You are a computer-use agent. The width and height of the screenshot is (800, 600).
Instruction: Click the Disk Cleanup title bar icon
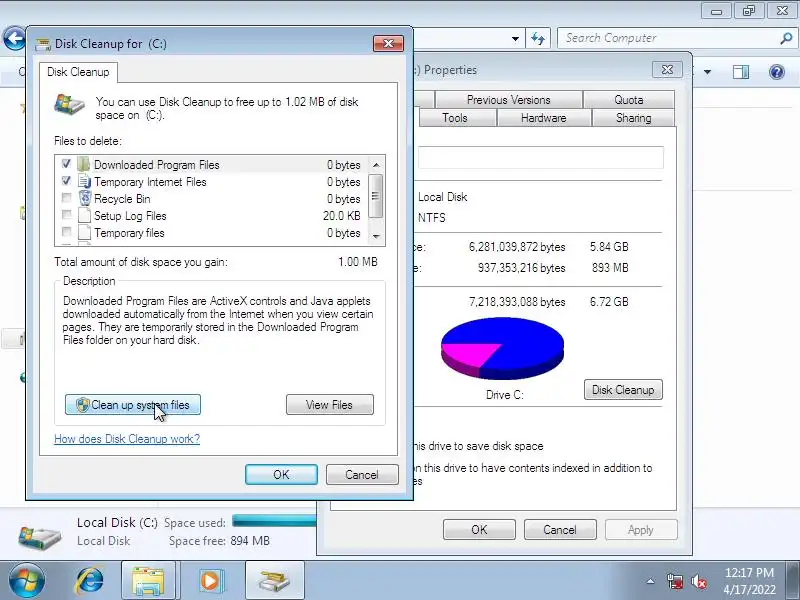[x=43, y=44]
